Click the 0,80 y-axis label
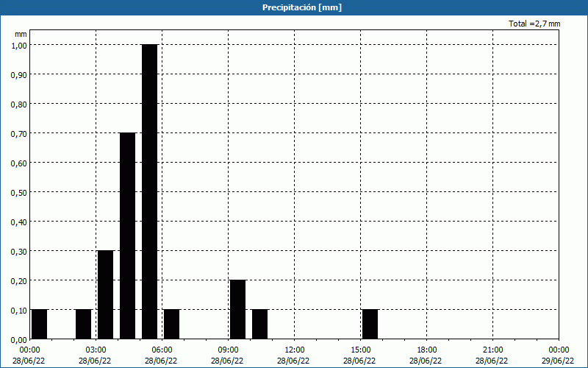Viewport: 588px width, 368px height. [x=19, y=104]
